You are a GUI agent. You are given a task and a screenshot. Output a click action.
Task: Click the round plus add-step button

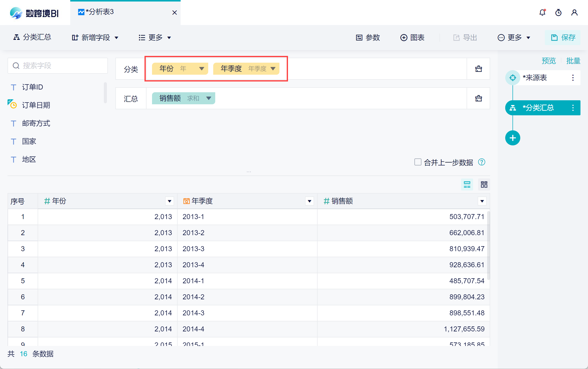click(512, 138)
